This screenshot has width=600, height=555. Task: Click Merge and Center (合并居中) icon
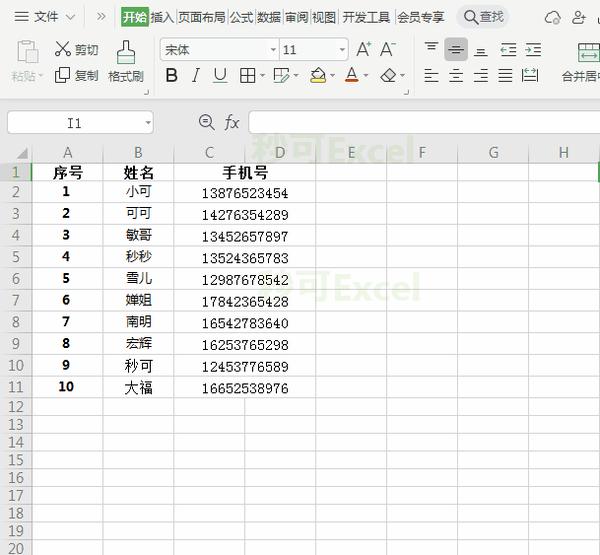(x=589, y=52)
